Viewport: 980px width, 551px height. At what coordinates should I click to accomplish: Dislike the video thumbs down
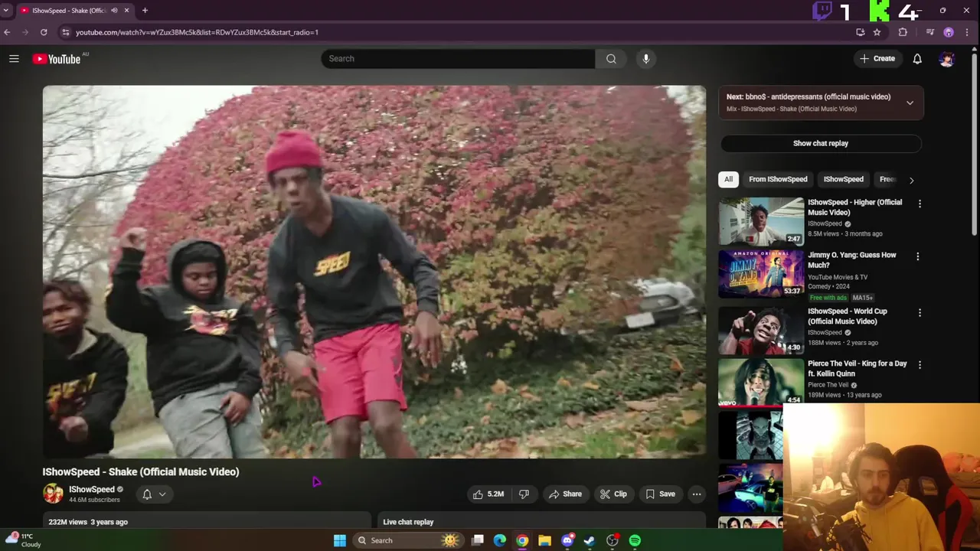point(524,494)
